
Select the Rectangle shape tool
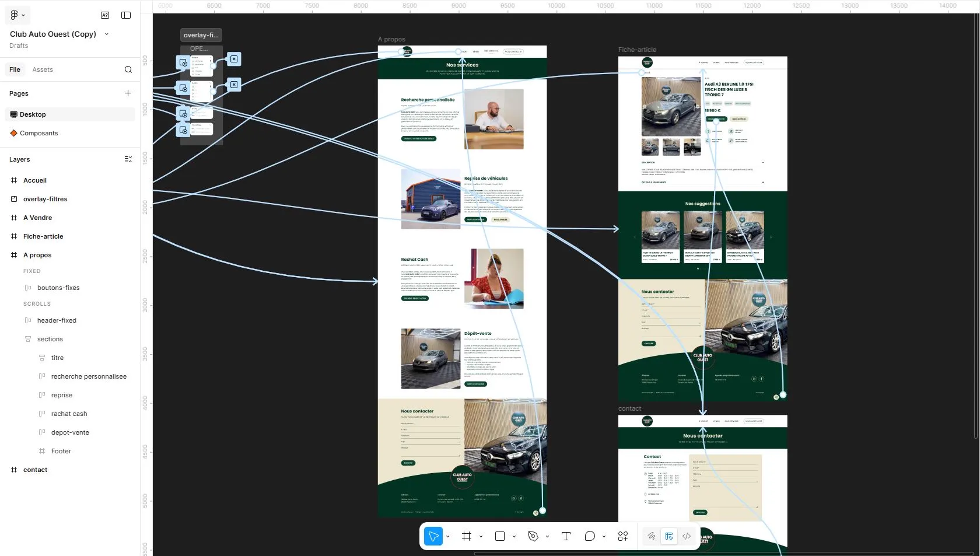click(x=500, y=536)
